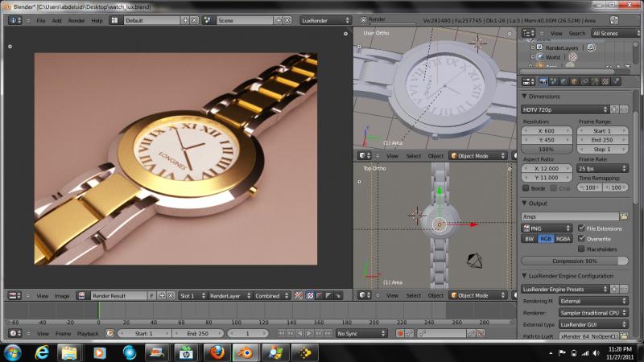Add a new scene next to Scene
The image size is (644, 362).
coord(278,20)
